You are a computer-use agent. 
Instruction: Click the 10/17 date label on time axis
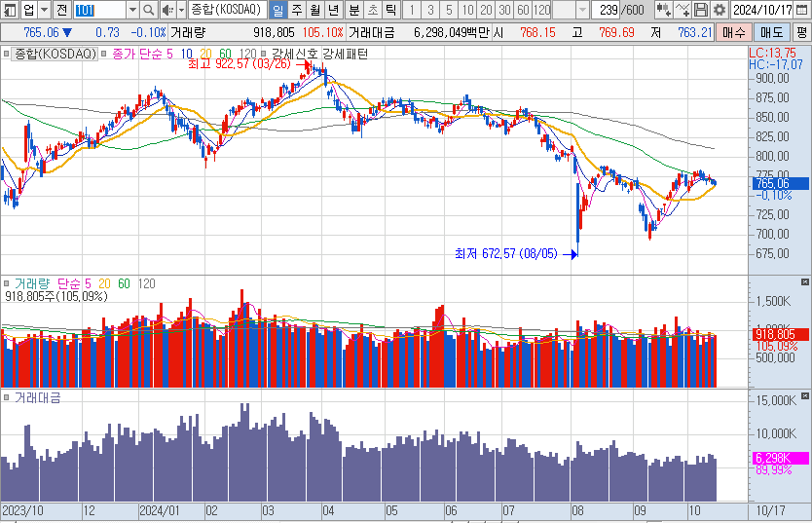click(770, 510)
